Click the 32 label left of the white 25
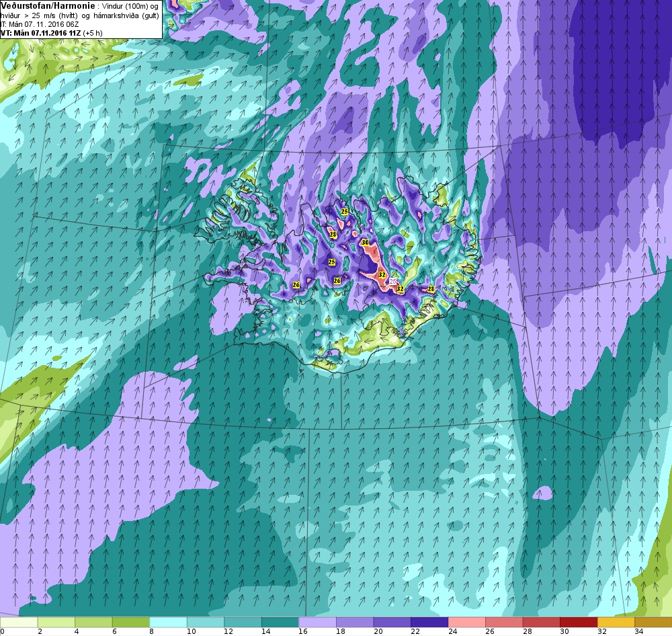Screen dimensions: 672x636 382,274
